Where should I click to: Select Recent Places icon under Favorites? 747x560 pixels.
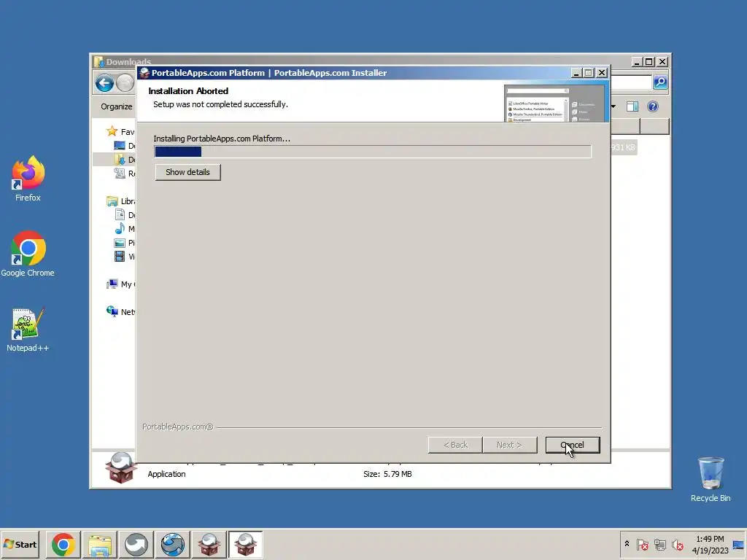point(120,174)
